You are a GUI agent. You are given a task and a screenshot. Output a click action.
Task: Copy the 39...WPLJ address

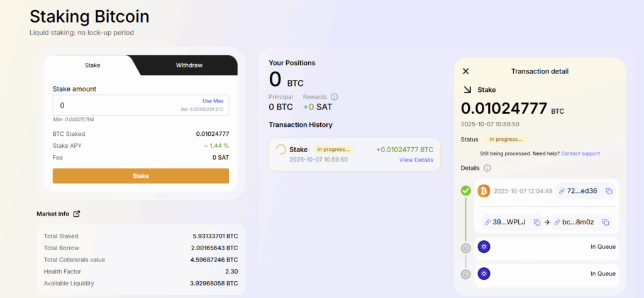pyautogui.click(x=537, y=222)
